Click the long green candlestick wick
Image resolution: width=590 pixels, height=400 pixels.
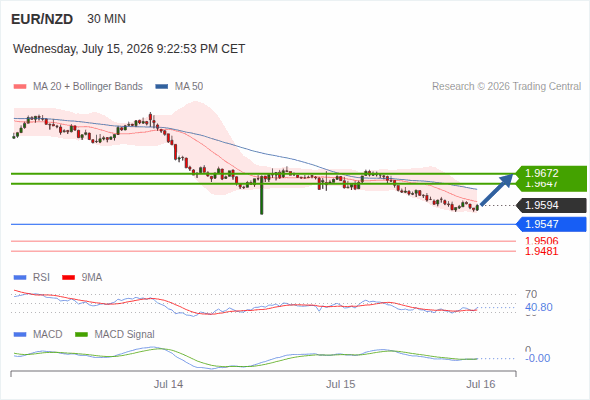(x=262, y=196)
